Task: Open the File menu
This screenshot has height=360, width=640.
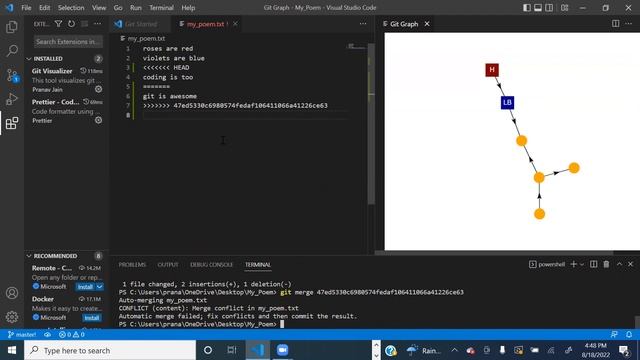Action: click(x=26, y=8)
